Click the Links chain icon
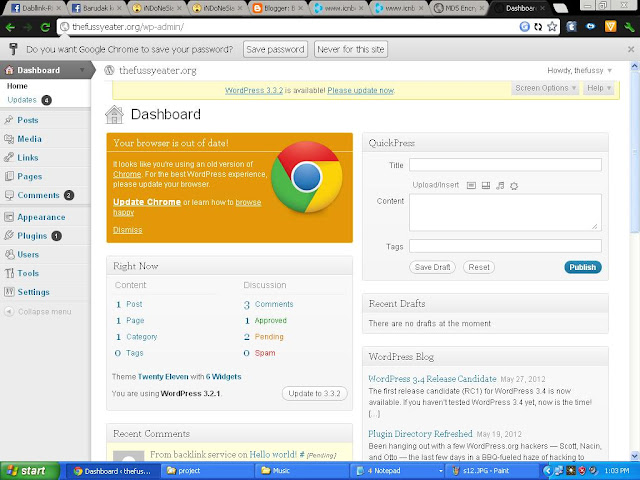Viewport: 640px width, 480px height. click(9, 157)
